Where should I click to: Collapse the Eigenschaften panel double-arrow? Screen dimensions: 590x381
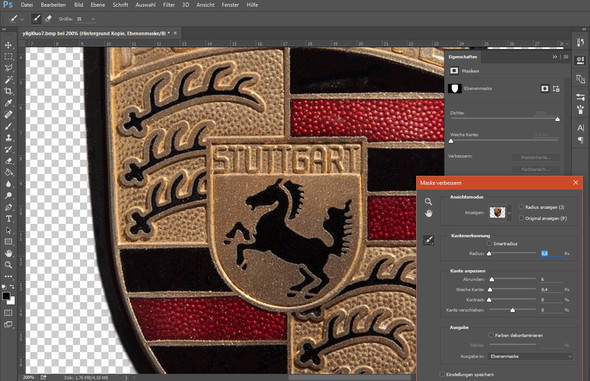click(x=555, y=57)
